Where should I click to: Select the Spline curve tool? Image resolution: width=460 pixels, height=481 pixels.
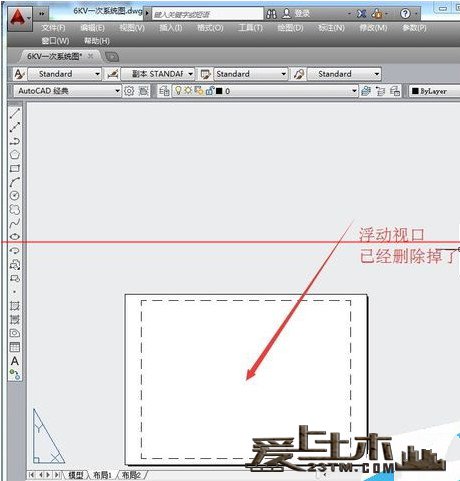15,223
